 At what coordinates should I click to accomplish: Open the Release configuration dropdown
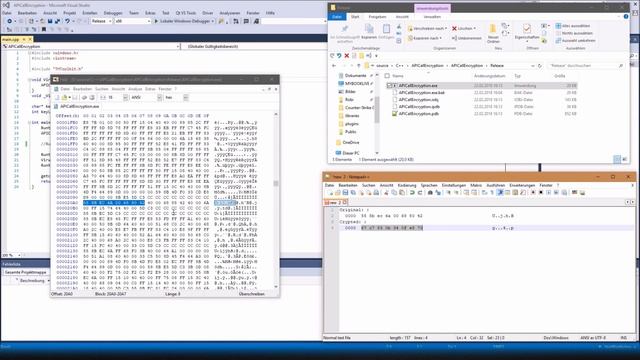click(x=102, y=21)
